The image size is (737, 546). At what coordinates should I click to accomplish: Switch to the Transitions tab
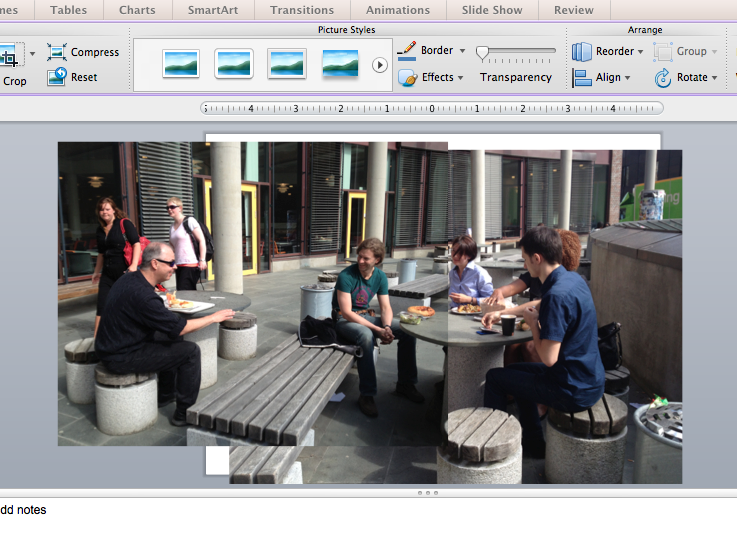click(302, 11)
